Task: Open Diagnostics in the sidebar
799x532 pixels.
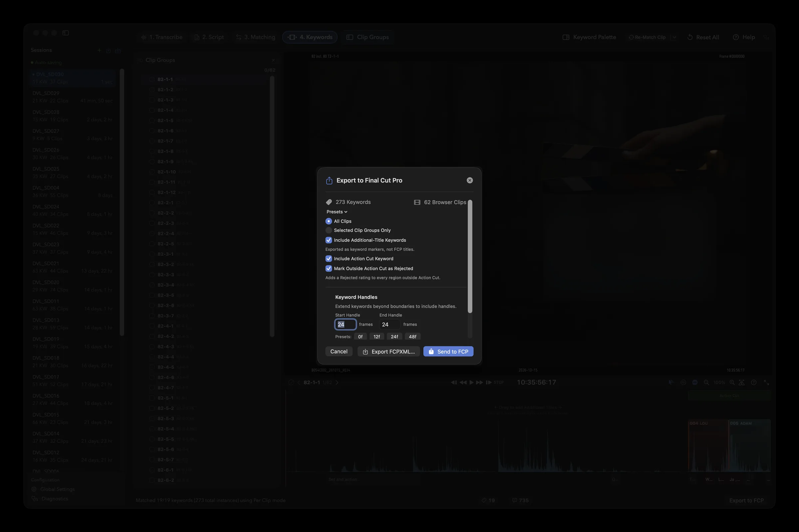Action: coord(50,499)
